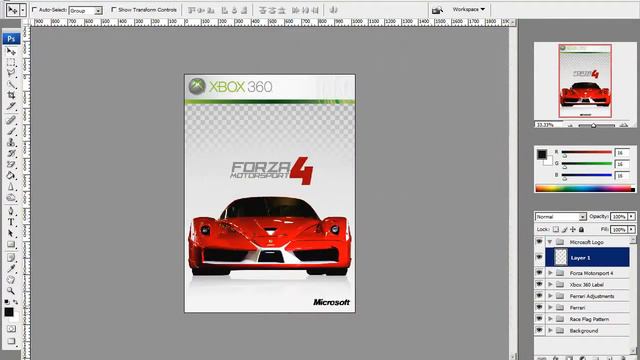Toggle visibility of the Ferrari group
The width and height of the screenshot is (640, 360).
539,307
